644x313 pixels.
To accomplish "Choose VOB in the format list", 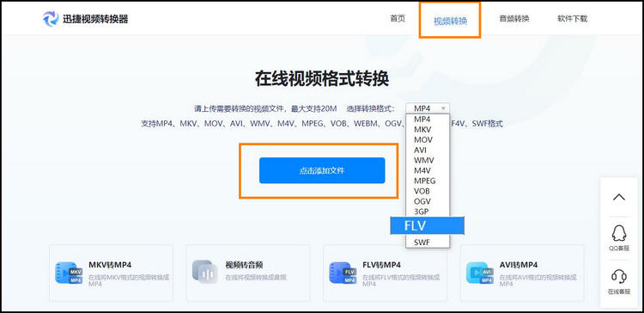I will point(422,191).
